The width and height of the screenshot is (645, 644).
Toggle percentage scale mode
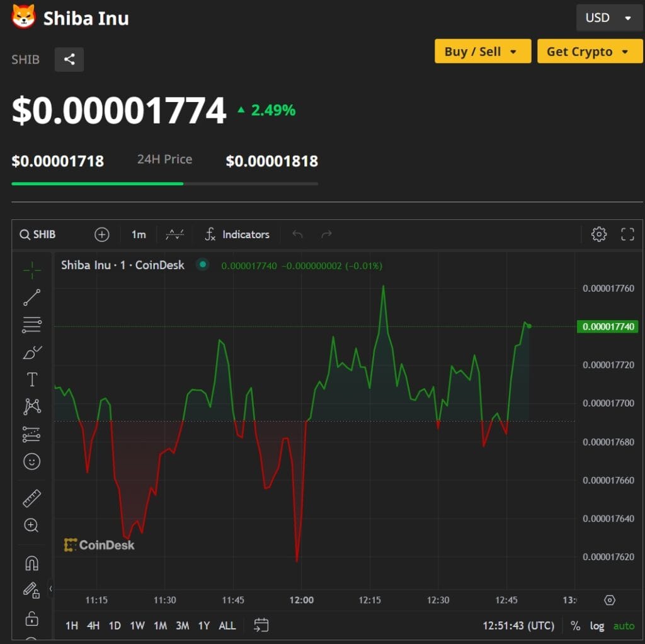pos(575,626)
